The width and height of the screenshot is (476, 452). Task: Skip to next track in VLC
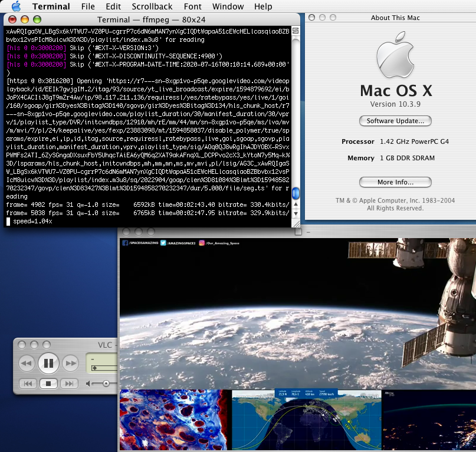tap(69, 384)
